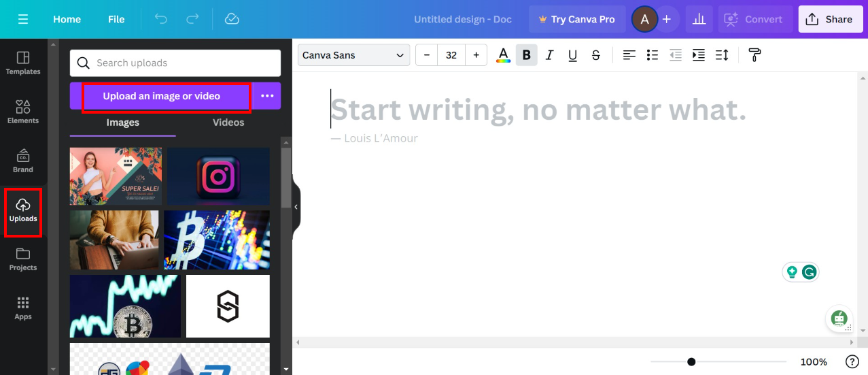Open Projects in sidebar
Screen dimensions: 868x375
[23, 259]
